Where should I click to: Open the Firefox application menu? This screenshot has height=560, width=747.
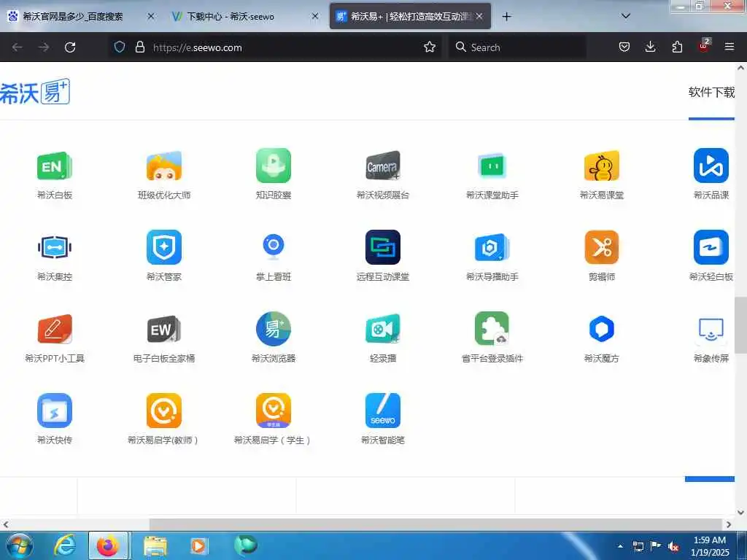pos(729,47)
